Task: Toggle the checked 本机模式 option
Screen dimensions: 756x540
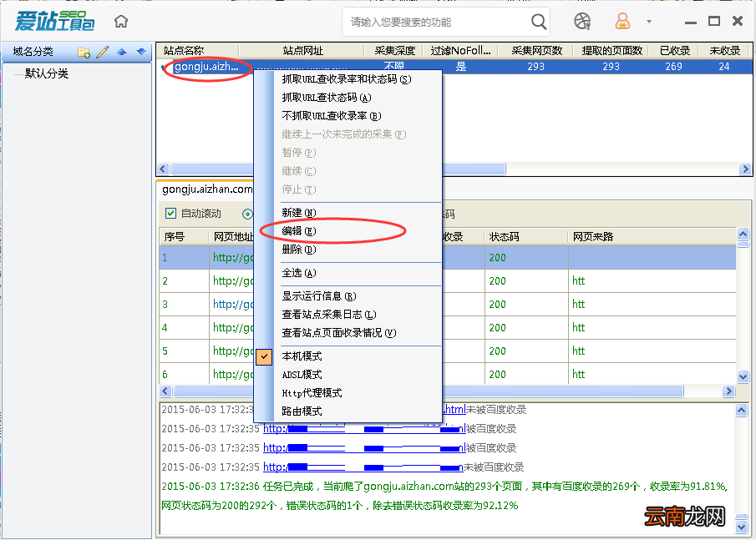Action: point(302,356)
